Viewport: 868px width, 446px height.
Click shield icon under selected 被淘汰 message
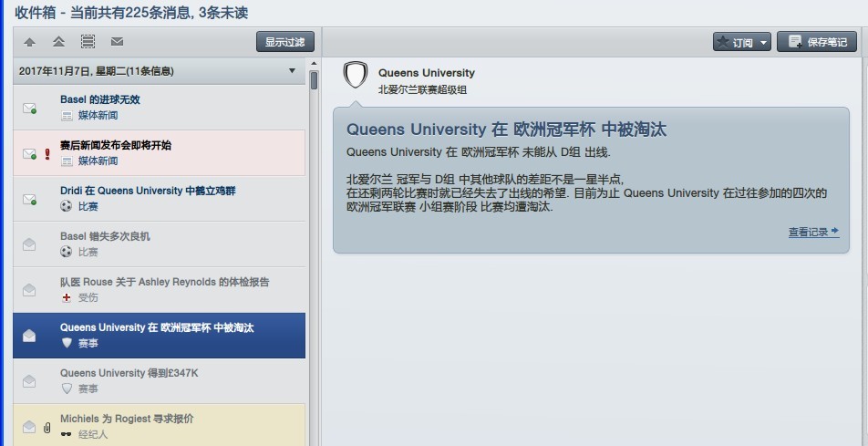point(67,343)
